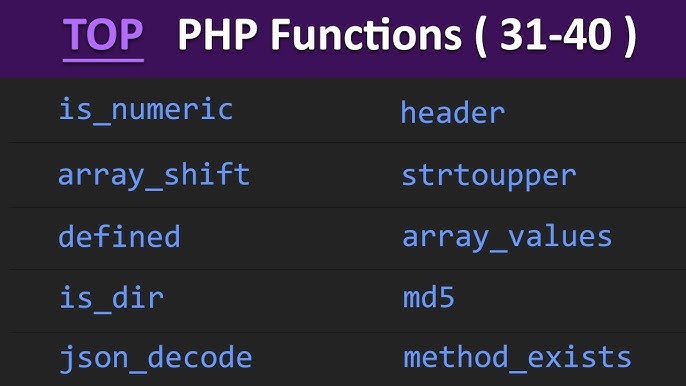Choose the array_values function
Image resolution: width=686 pixels, height=386 pixels.
tap(507, 239)
